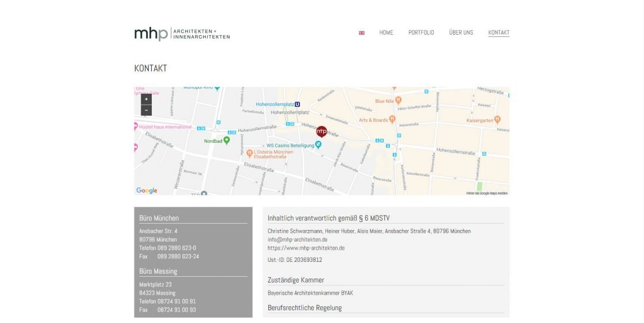The width and height of the screenshot is (644, 323).
Task: Click the Kaisergarten restaurant pin
Action: tap(497, 120)
